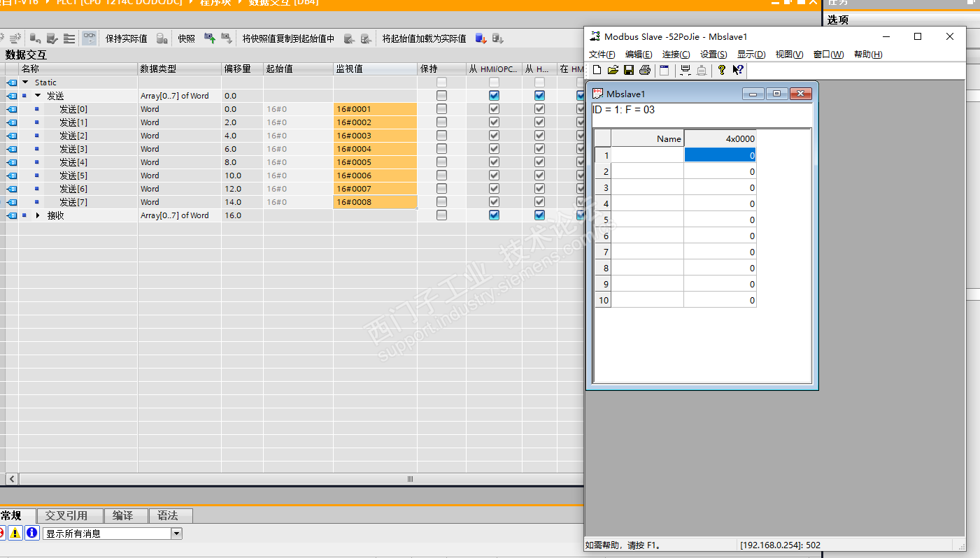Click the 数据类型 column header
Screen dimensions: 980x558
[x=179, y=69]
